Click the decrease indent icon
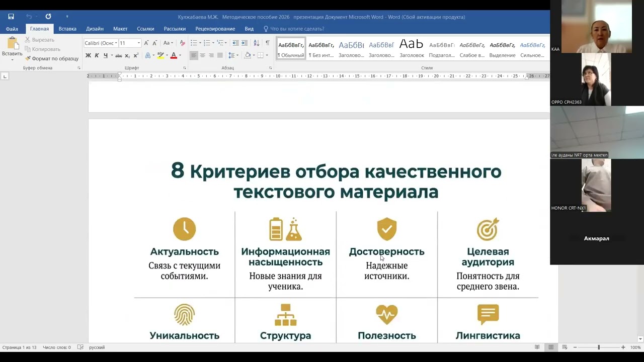Image resolution: width=644 pixels, height=362 pixels. pyautogui.click(x=235, y=43)
